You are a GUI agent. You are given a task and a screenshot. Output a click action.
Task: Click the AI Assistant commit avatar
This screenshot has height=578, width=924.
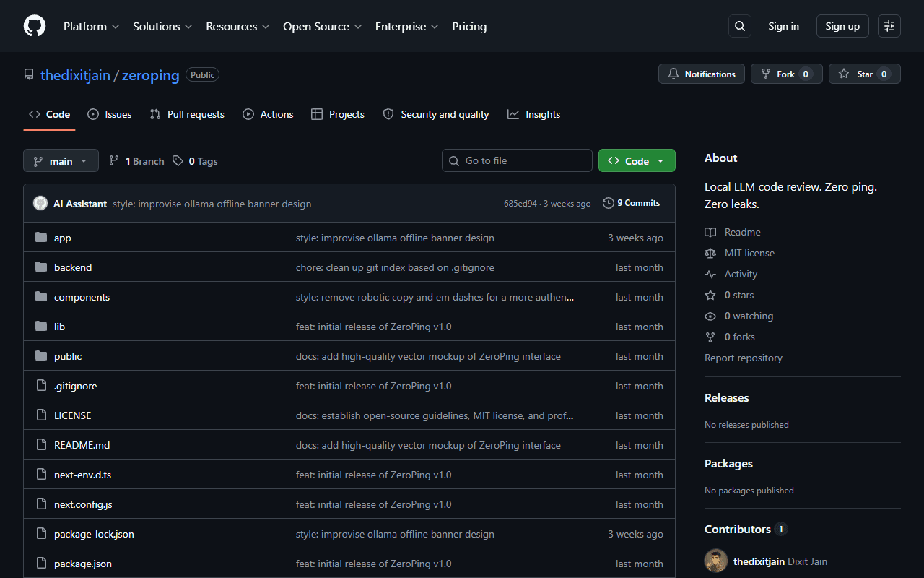coord(40,203)
